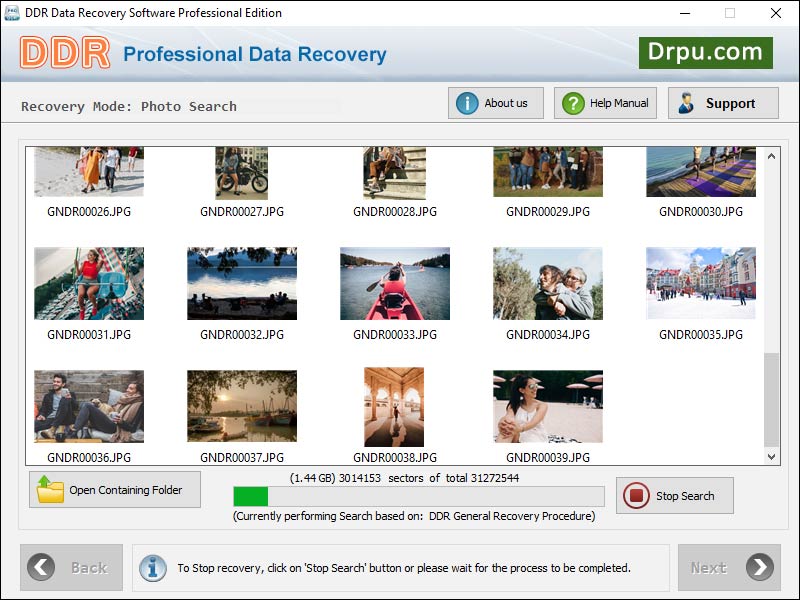Click the Back navigation button

point(71,567)
